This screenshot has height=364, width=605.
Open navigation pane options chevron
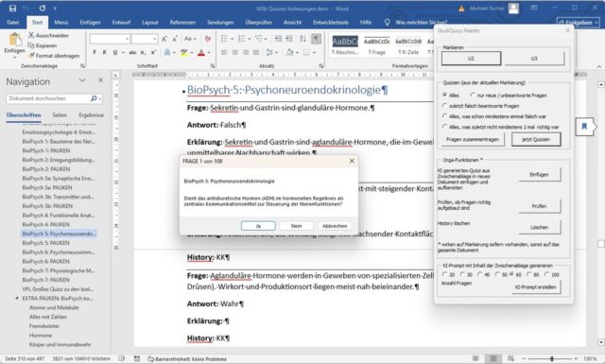[x=82, y=80]
